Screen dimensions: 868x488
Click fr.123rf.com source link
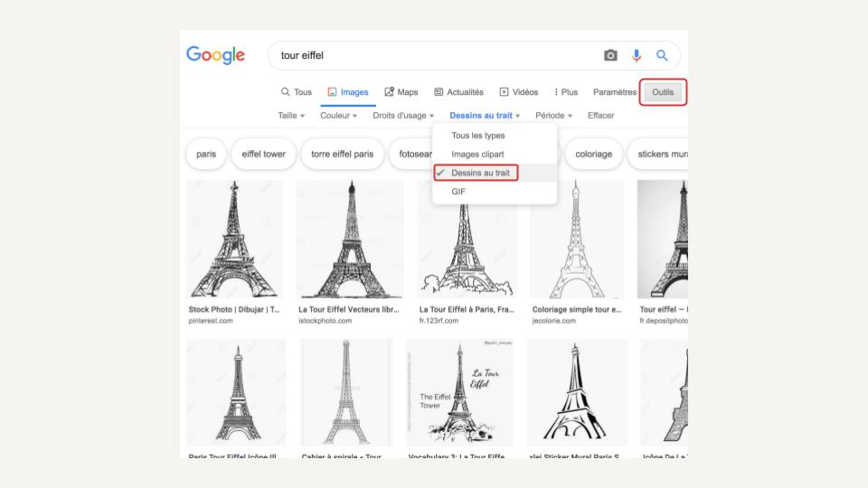tap(439, 320)
